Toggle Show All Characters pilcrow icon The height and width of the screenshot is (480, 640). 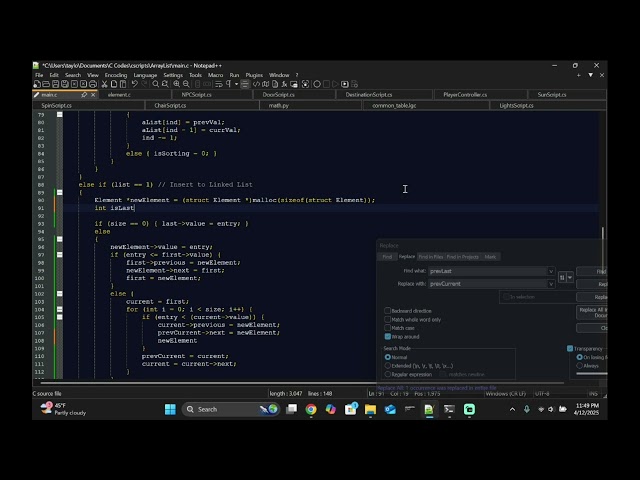coord(228,84)
